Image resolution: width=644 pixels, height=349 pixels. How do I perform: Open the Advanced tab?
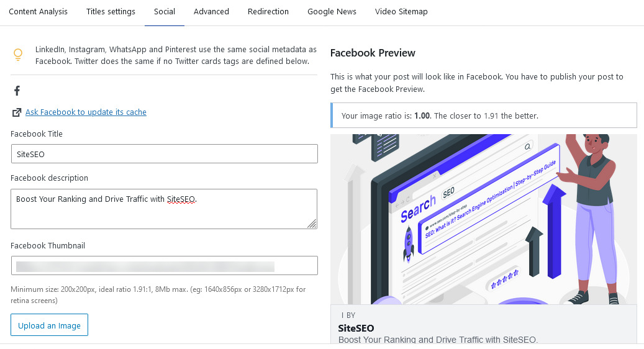tap(211, 12)
